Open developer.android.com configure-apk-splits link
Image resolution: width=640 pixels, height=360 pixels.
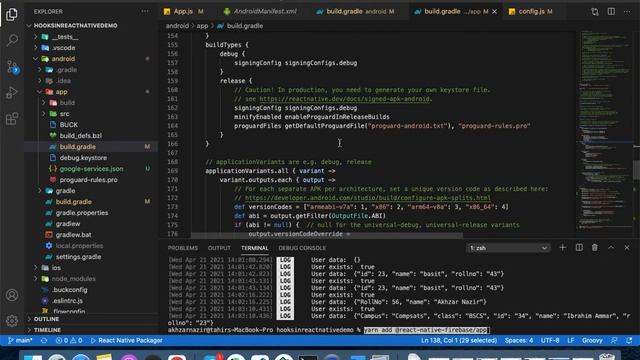click(368, 198)
